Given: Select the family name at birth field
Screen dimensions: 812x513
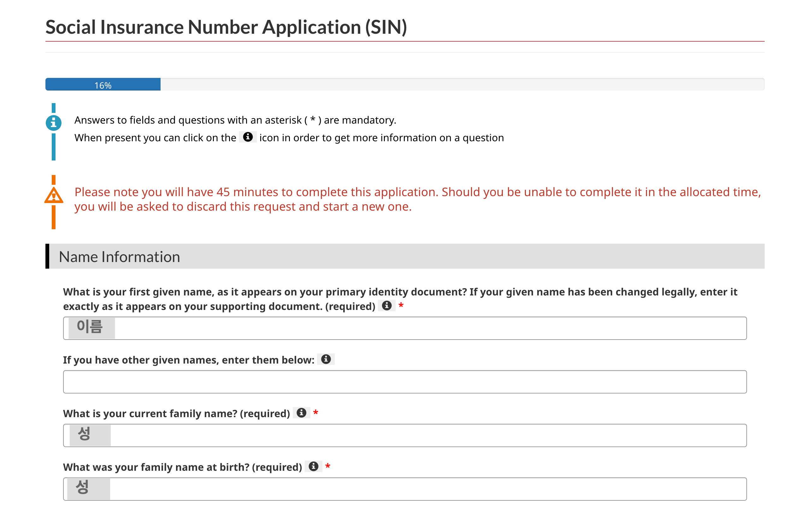Looking at the screenshot, I should click(405, 489).
